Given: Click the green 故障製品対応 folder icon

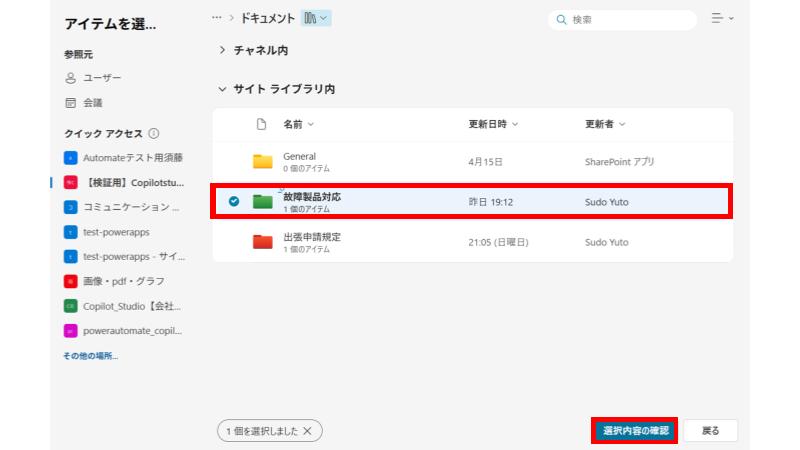Looking at the screenshot, I should (263, 201).
